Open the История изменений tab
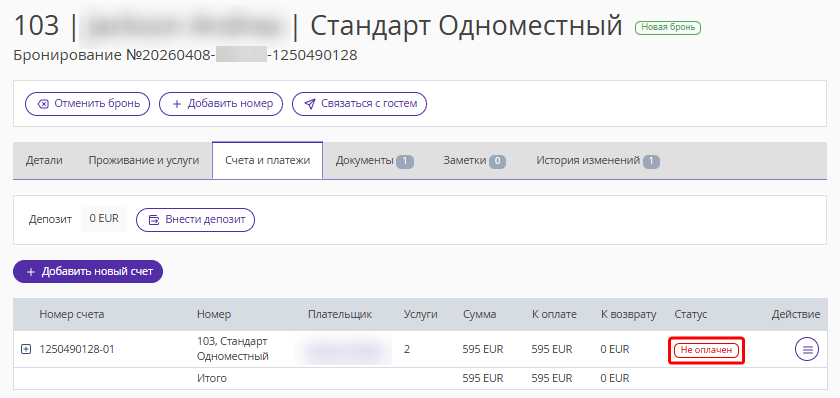Viewport: 840px width, 398px height. tap(598, 161)
